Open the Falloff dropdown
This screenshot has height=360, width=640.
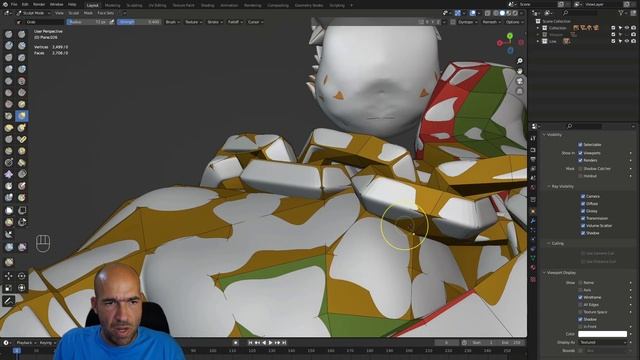tap(235, 22)
